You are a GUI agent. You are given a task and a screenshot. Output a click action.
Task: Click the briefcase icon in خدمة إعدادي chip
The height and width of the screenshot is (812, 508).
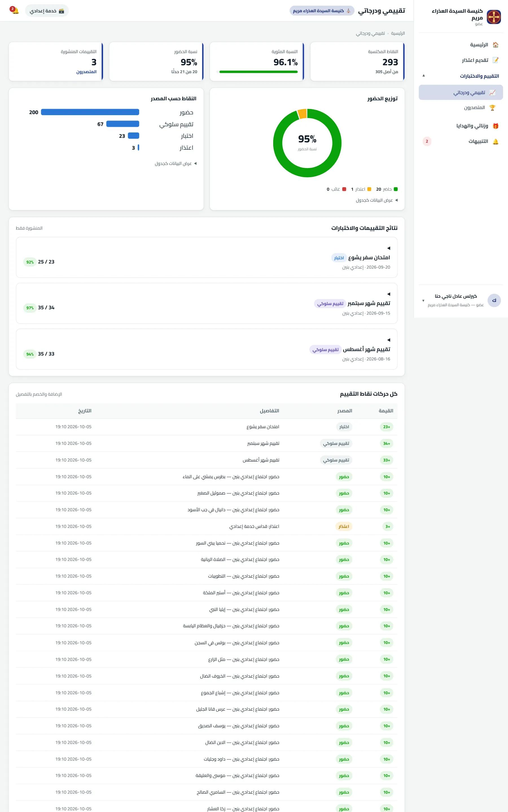(x=61, y=11)
